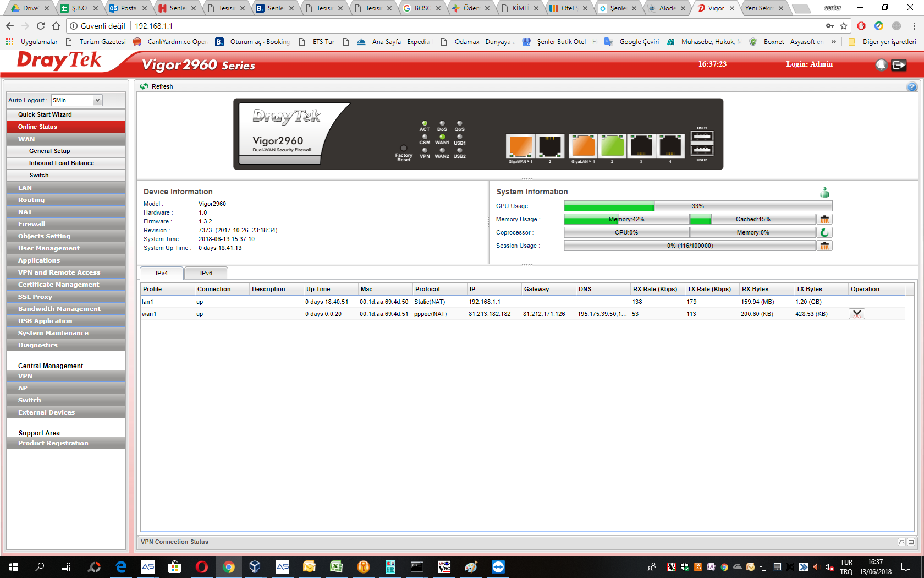Screen dimensions: 924x578
Task: Open the Quick Start Wizard
Action: 45,114
